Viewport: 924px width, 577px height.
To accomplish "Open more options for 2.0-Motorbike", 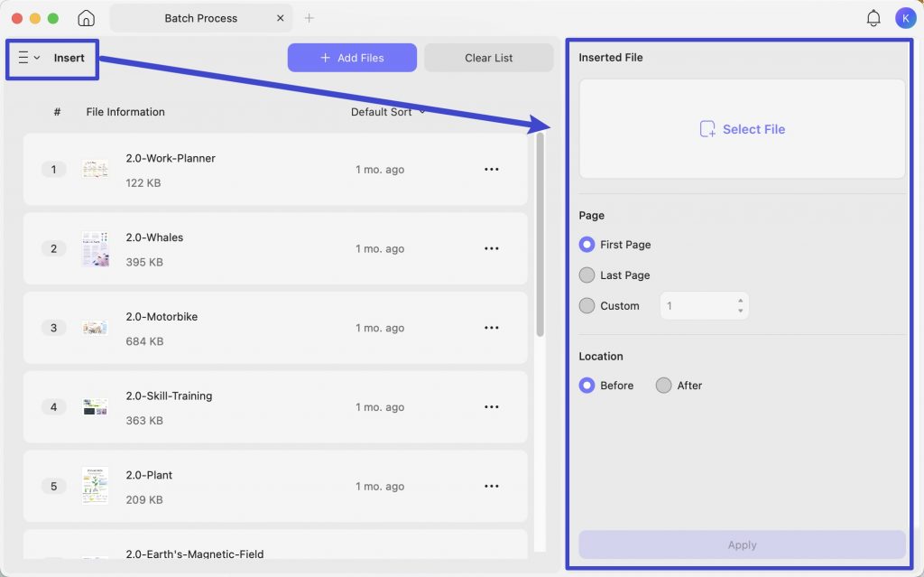I will (492, 328).
